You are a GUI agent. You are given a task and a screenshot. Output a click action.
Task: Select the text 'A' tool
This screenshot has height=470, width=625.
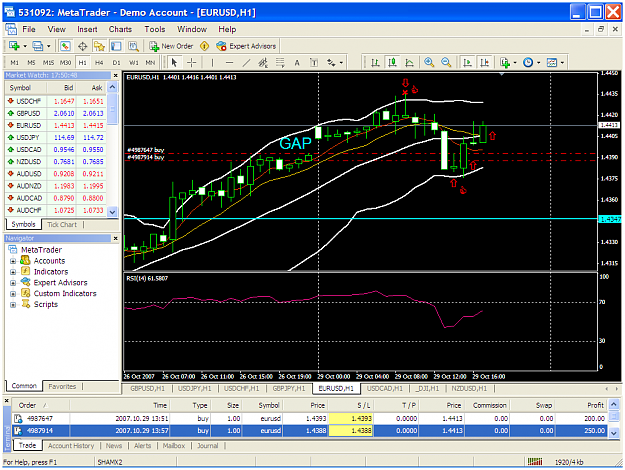(297, 63)
